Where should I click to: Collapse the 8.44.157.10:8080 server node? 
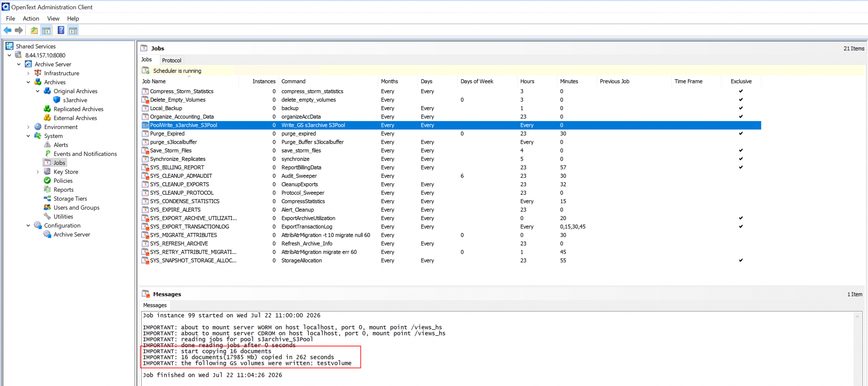click(9, 55)
